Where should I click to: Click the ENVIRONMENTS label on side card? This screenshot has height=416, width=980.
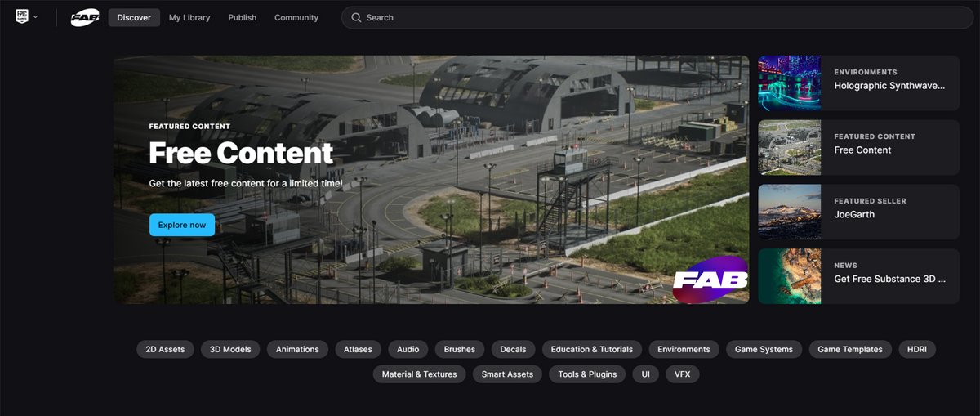click(x=866, y=72)
